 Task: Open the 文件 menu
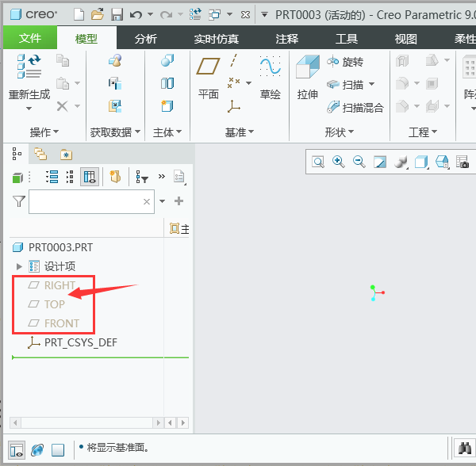pyautogui.click(x=30, y=38)
